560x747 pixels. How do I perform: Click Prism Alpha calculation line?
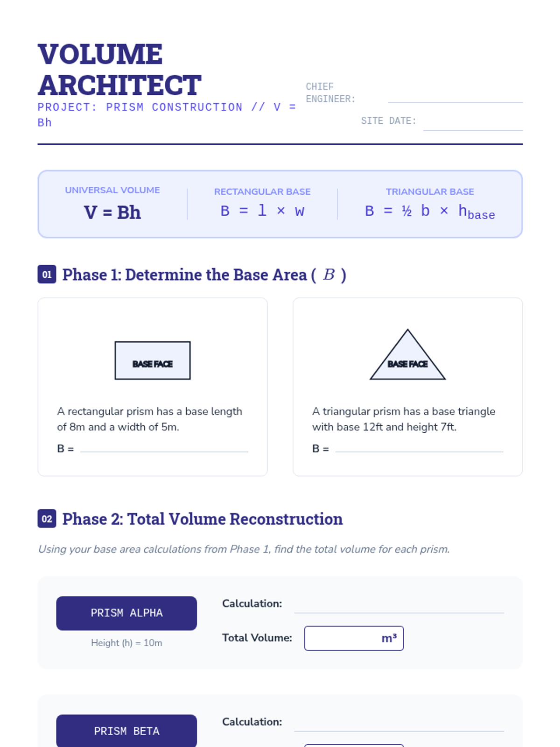399,606
